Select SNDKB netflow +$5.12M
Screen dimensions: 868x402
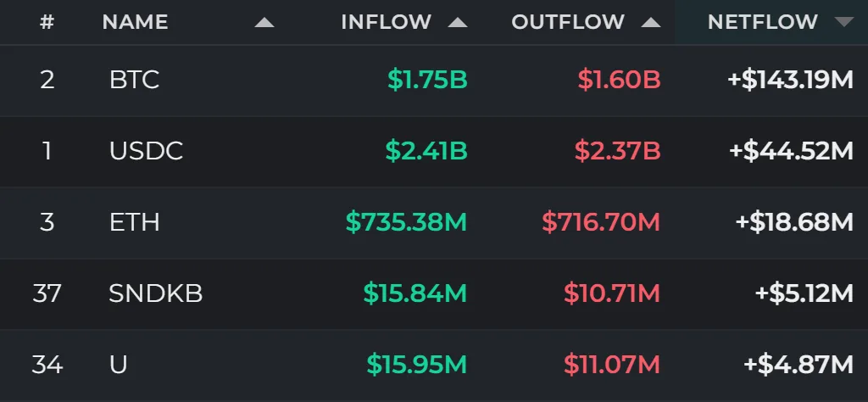point(804,293)
